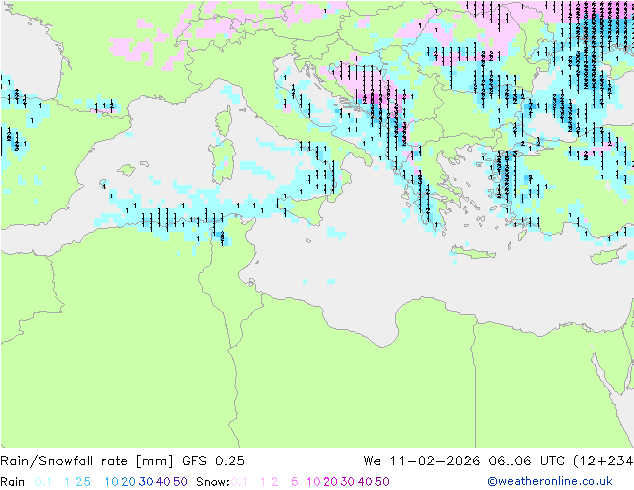Click the 'We 11-02-2026' forecast date text
Screen dimensions: 634x490
(x=422, y=461)
